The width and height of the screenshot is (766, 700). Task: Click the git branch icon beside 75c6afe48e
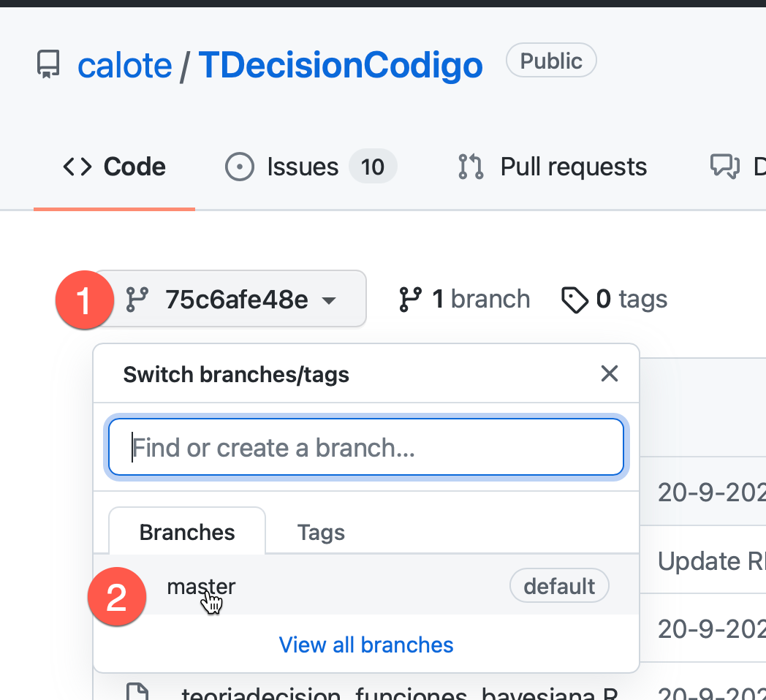(x=137, y=300)
